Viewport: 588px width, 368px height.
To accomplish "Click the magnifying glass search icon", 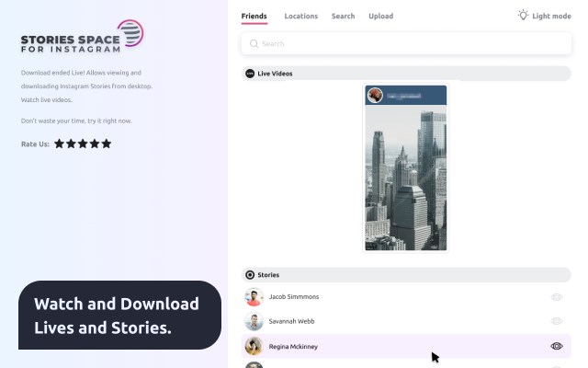I will click(x=254, y=43).
